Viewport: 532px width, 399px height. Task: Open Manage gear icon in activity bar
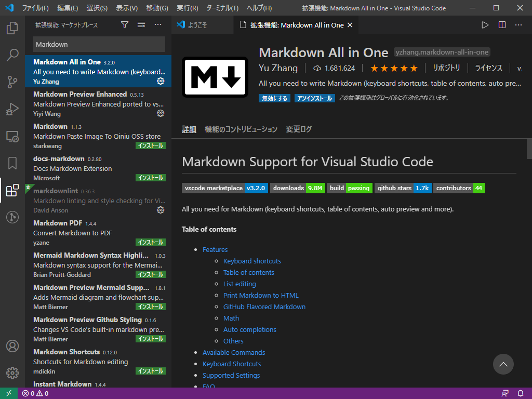click(12, 373)
